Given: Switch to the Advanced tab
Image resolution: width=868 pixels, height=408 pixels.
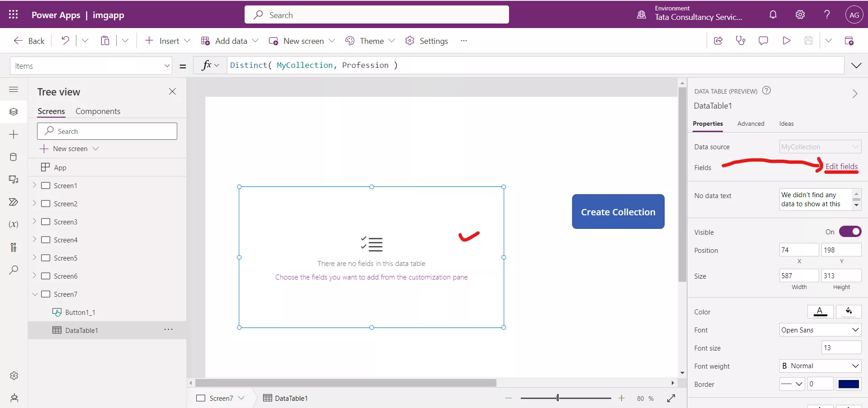Looking at the screenshot, I should point(750,123).
